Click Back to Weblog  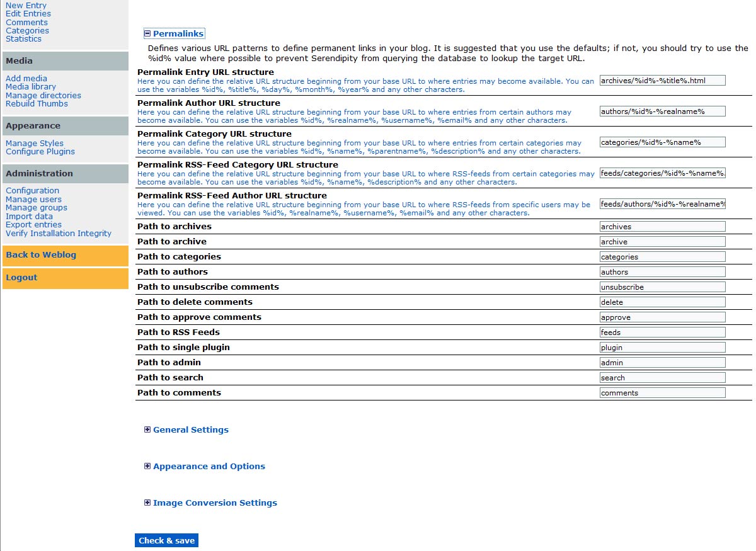point(40,254)
